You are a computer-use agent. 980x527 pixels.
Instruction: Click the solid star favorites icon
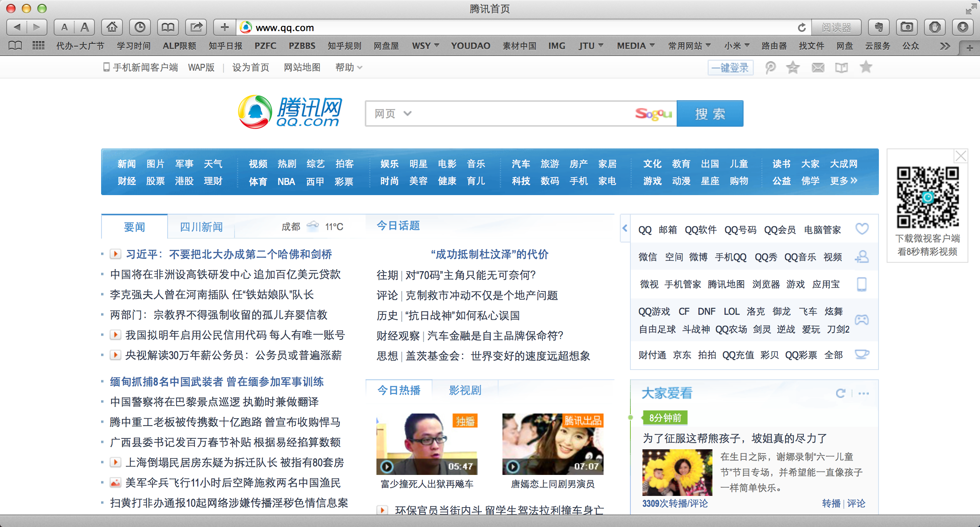coord(866,67)
